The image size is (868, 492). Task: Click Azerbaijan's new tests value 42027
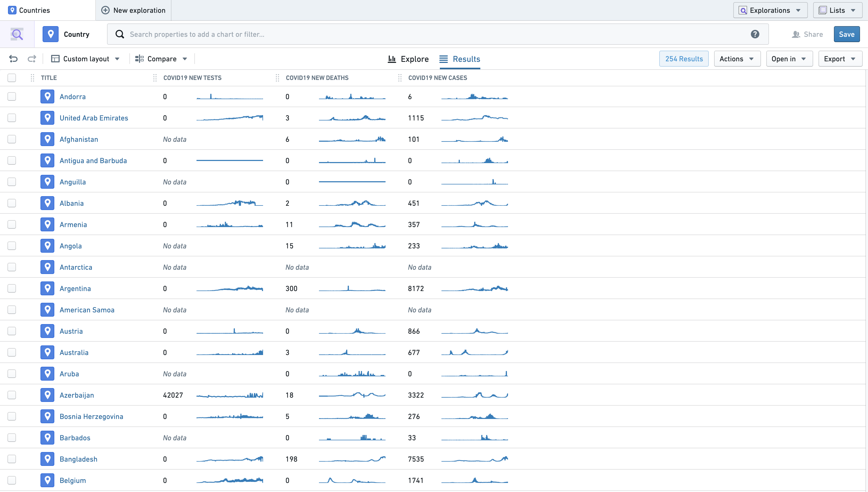click(x=173, y=395)
